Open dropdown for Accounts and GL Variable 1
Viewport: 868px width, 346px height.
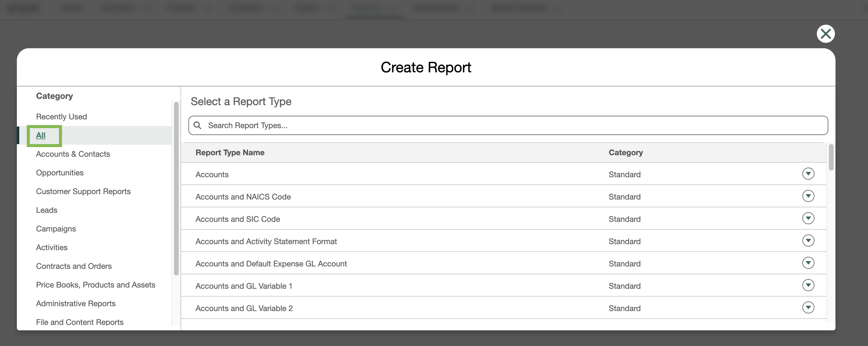click(808, 285)
